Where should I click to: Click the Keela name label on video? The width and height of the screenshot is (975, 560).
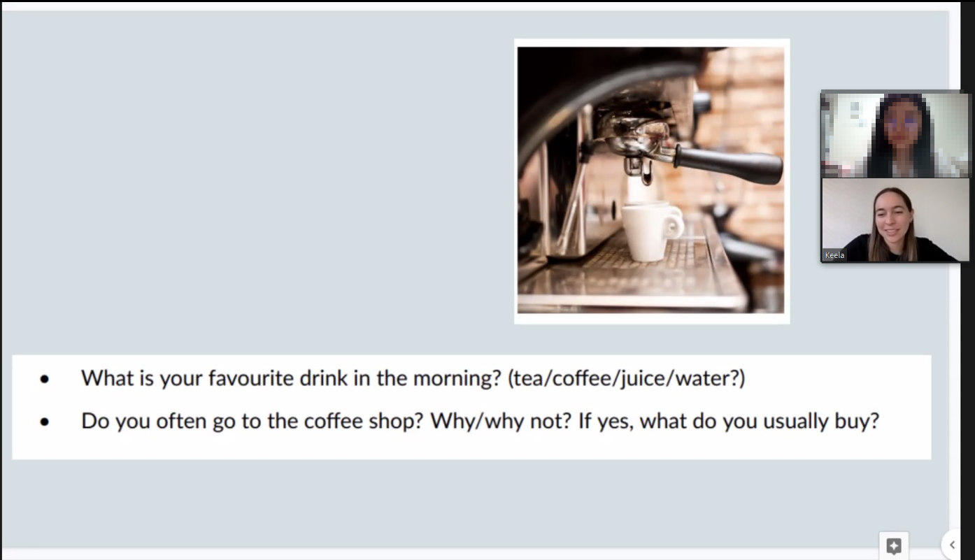[834, 255]
